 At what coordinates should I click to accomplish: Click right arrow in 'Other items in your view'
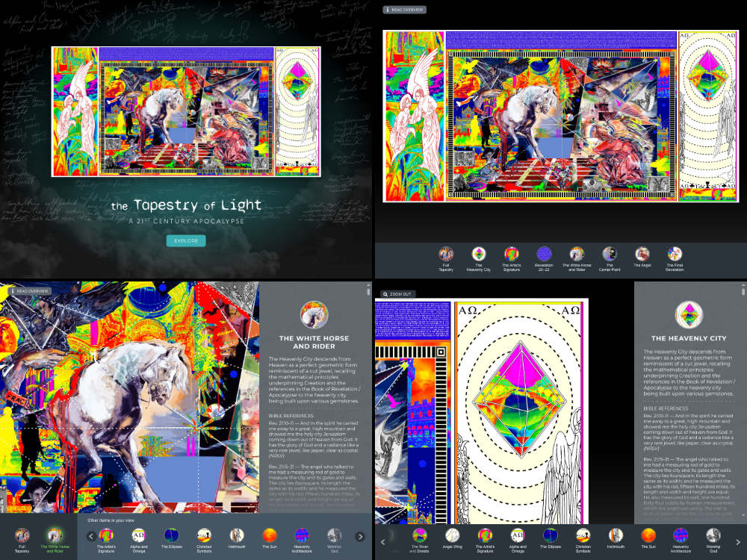click(359, 536)
